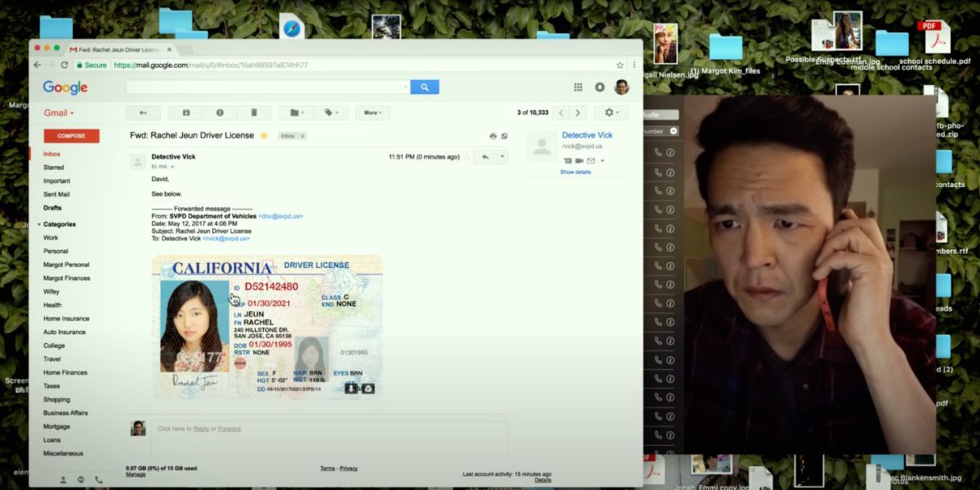Open the Settings gear dropdown
Image resolution: width=980 pixels, height=490 pixels.
[611, 113]
